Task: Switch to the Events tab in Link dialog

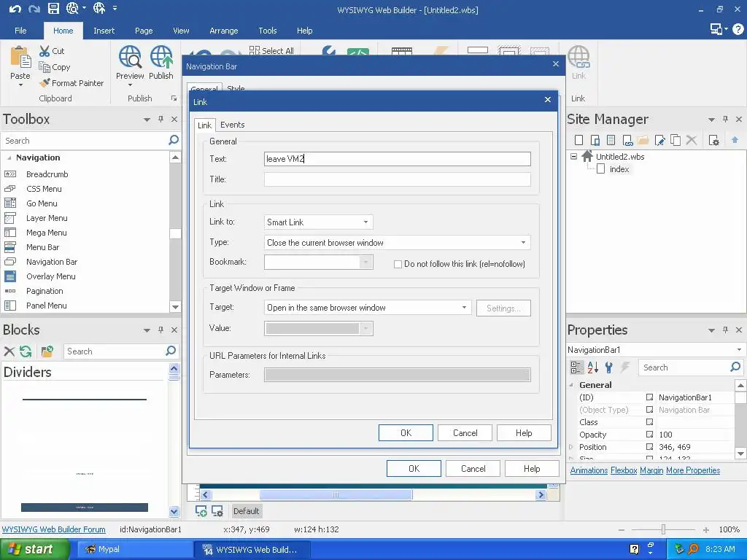Action: pos(233,125)
